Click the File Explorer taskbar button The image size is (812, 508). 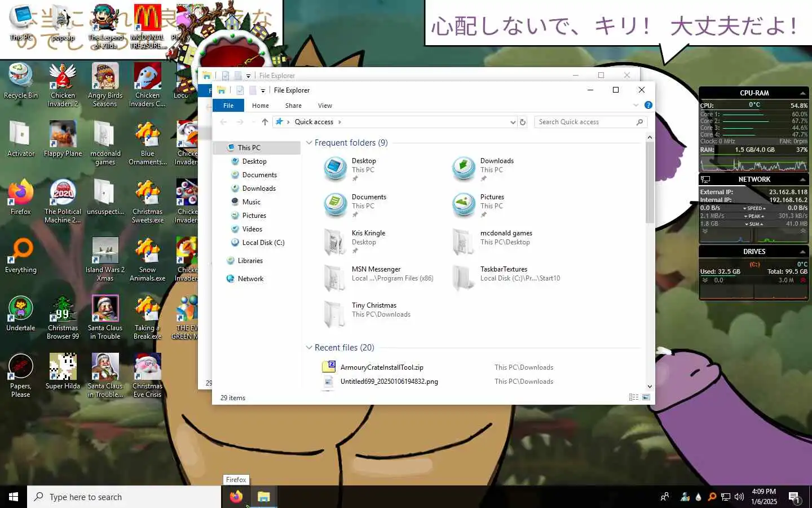tap(263, 497)
